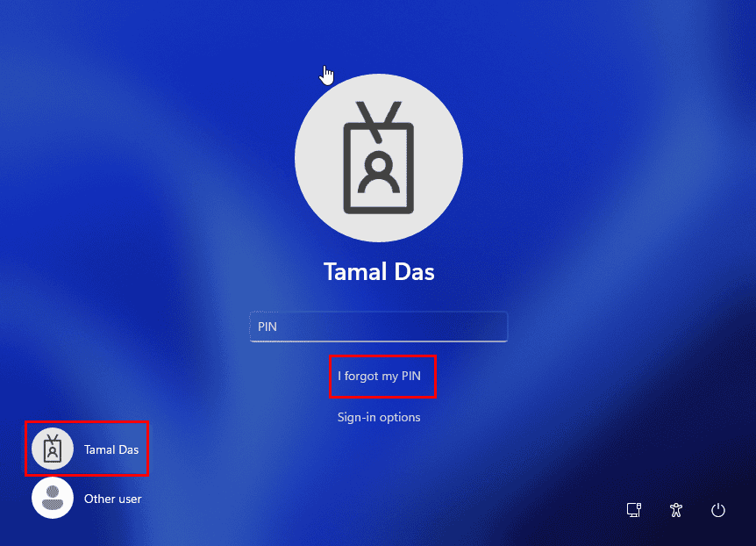756x546 pixels.
Task: Click the PIN placeholder text
Action: tap(267, 327)
